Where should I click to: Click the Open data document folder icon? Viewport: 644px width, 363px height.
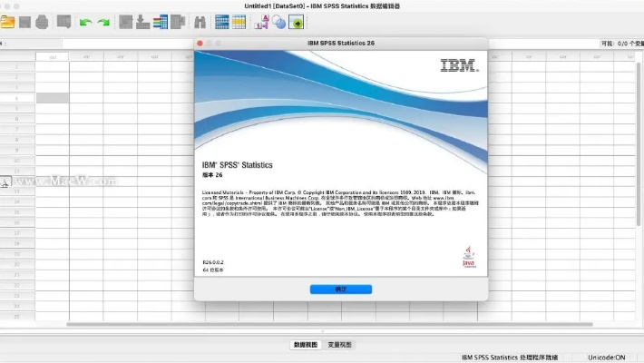click(8, 22)
